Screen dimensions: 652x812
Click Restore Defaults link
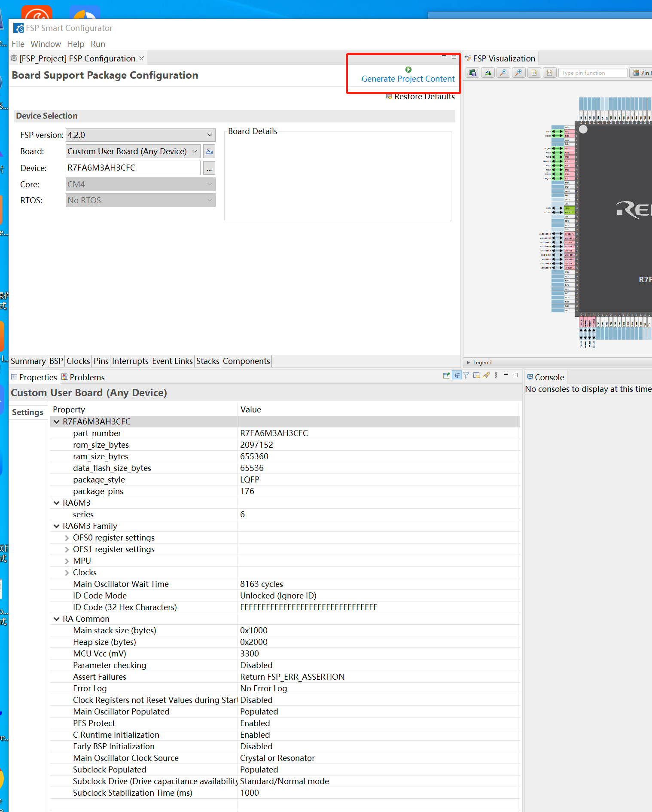coord(420,97)
